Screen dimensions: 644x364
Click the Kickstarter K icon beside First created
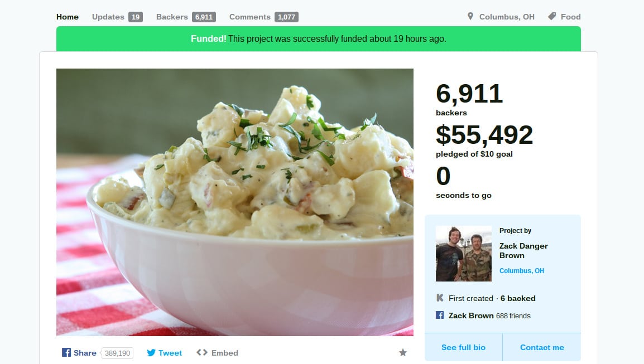440,298
